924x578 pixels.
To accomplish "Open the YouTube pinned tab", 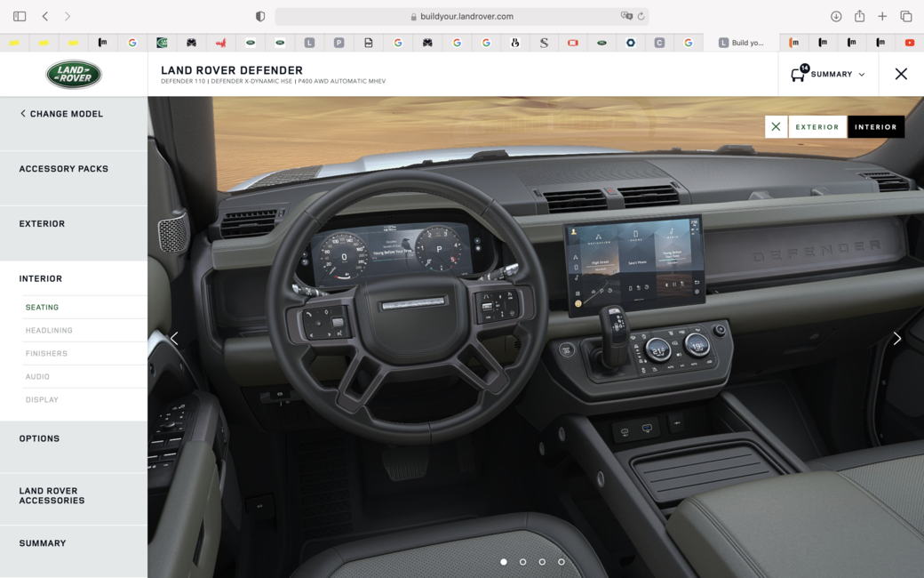I will (910, 43).
